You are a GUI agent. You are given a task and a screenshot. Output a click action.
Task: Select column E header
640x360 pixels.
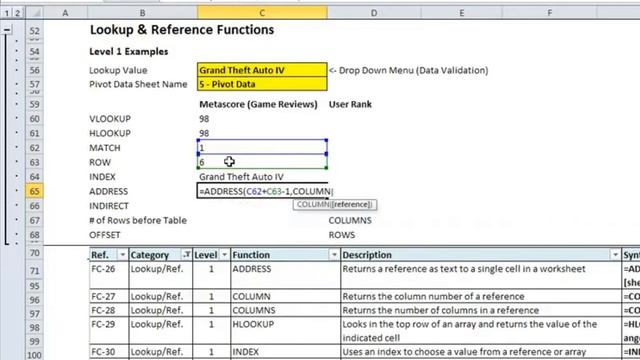click(x=462, y=13)
